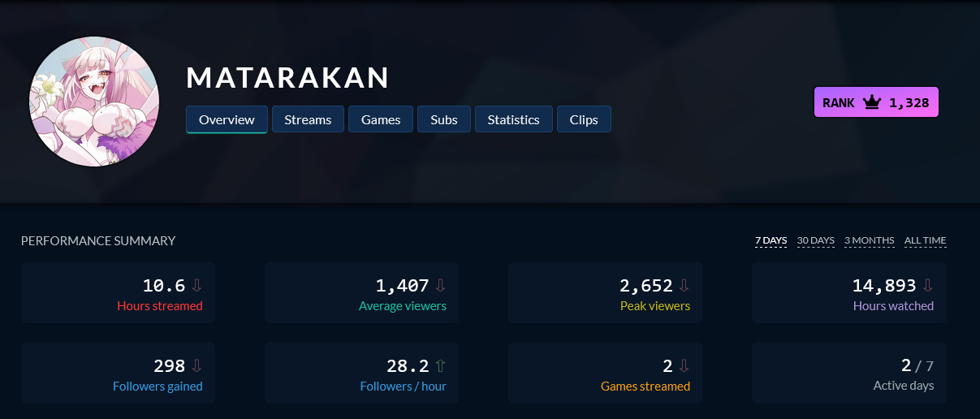Open the Statistics tab

point(513,119)
